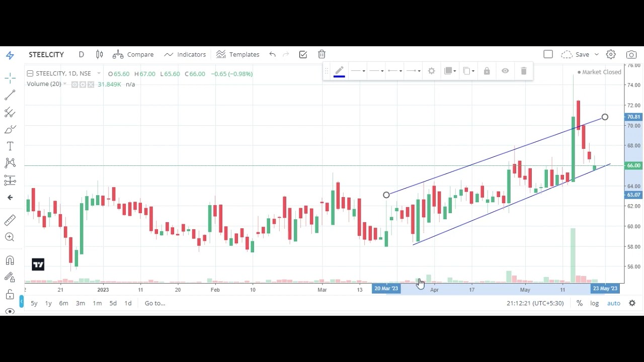The height and width of the screenshot is (362, 644).
Task: Open the line thickness dropdown
Action: pos(376,71)
